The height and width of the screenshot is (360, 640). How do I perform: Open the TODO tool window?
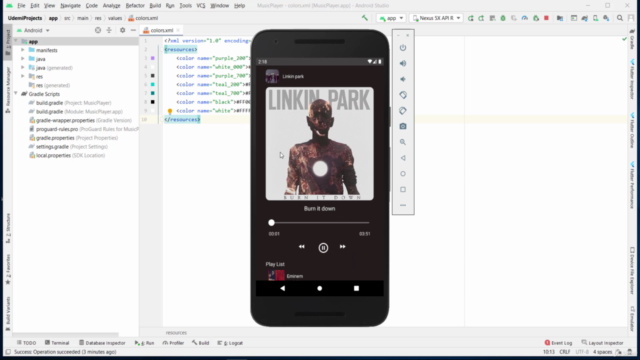coord(27,343)
